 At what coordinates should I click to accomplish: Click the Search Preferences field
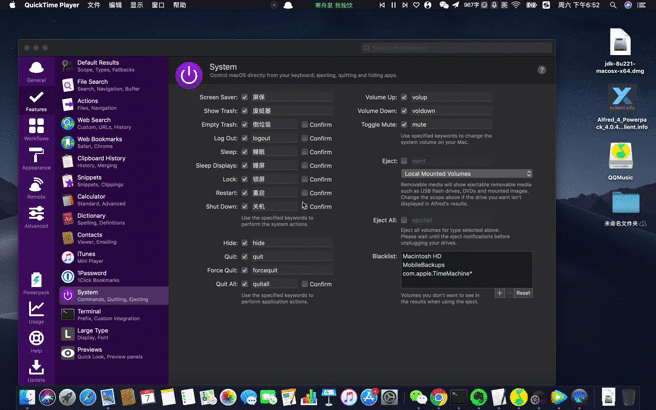click(456, 48)
